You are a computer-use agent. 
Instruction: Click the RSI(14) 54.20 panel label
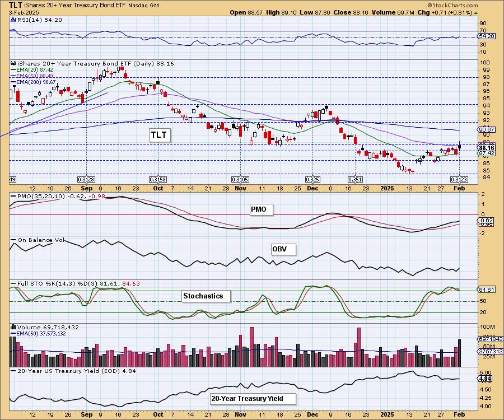pos(40,20)
